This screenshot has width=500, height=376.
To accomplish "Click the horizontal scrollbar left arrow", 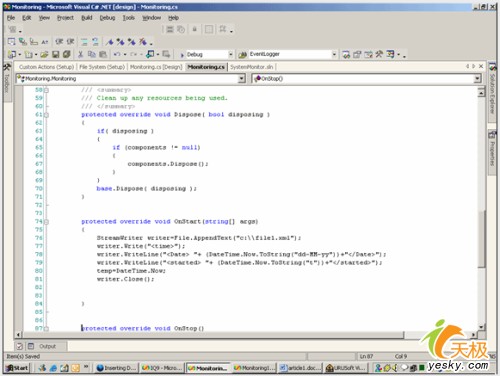I will click(x=18, y=334).
